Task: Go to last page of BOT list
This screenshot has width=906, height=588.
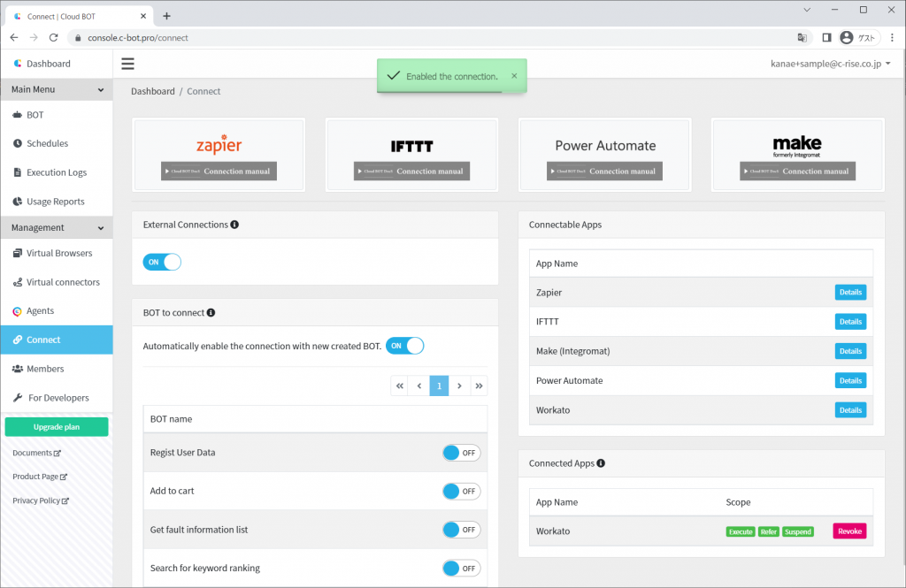Action: tap(479, 386)
